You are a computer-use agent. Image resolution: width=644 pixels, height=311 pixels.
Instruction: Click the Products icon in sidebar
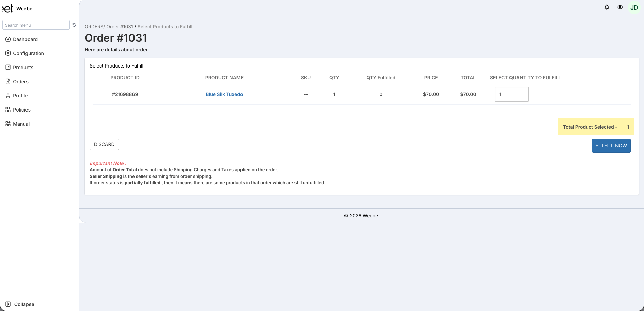(x=8, y=68)
